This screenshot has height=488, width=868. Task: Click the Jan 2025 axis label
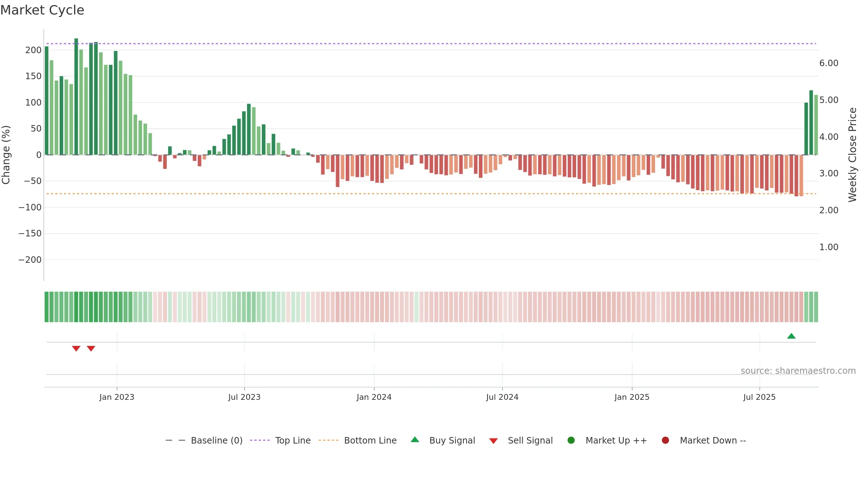[632, 397]
